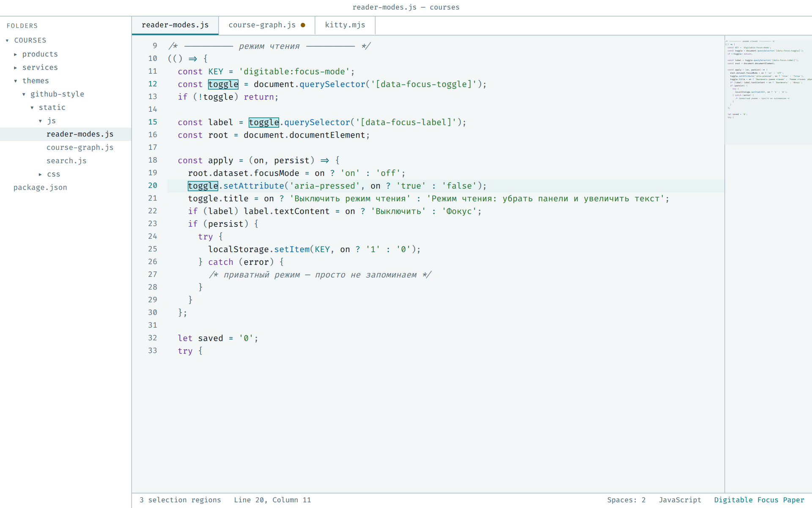
Task: Click 'querySelector' on line 12
Action: [x=332, y=84]
